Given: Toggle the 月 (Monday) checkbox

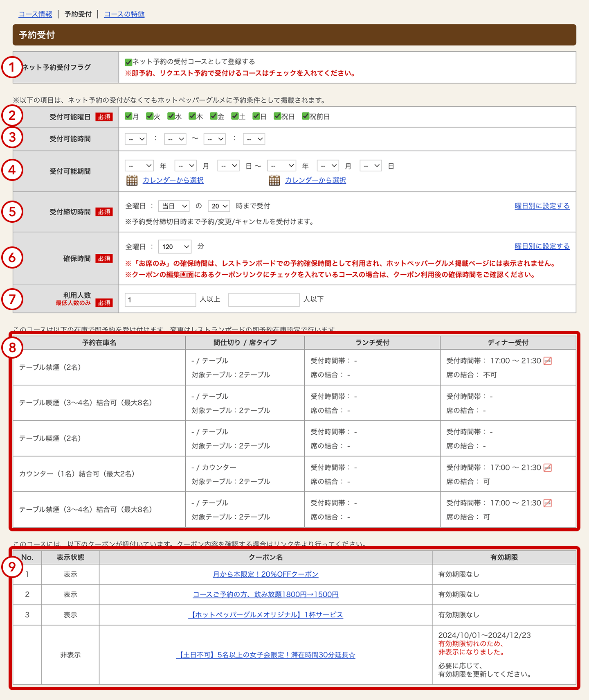Looking at the screenshot, I should (x=128, y=116).
